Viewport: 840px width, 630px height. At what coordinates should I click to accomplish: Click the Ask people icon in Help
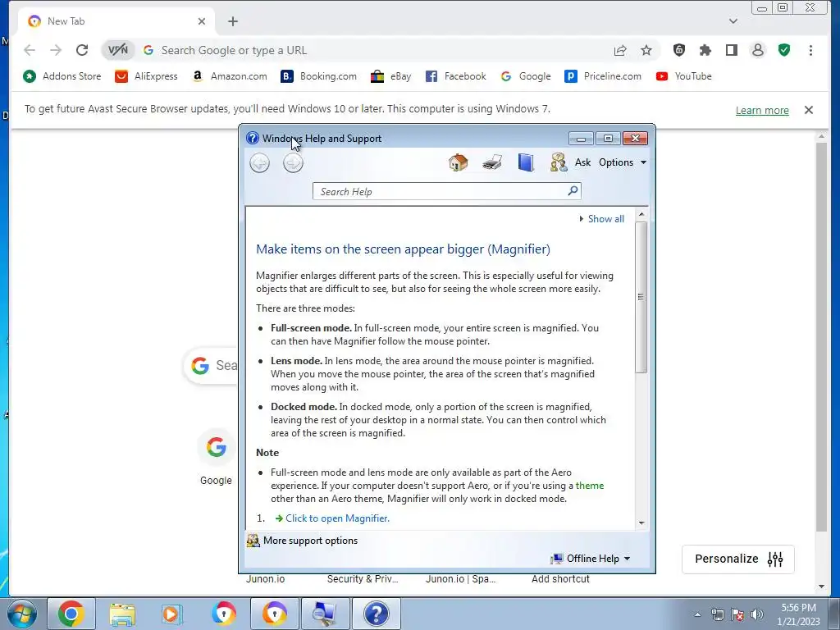(x=558, y=162)
